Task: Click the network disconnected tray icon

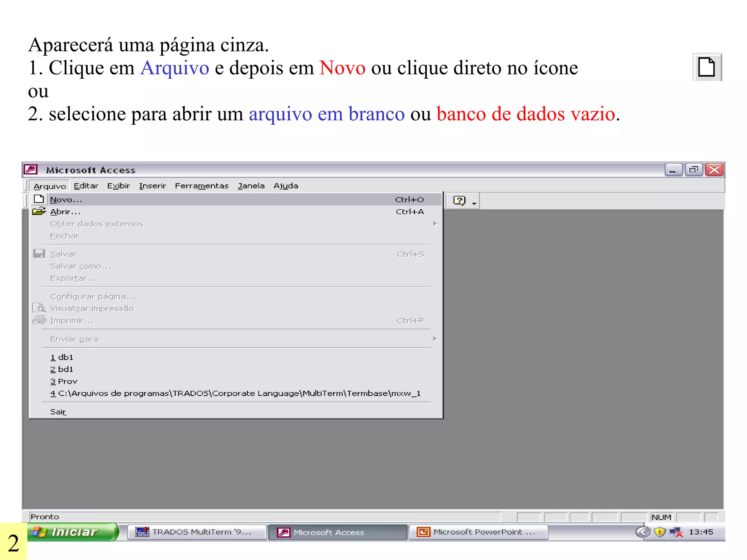Action: [x=676, y=532]
